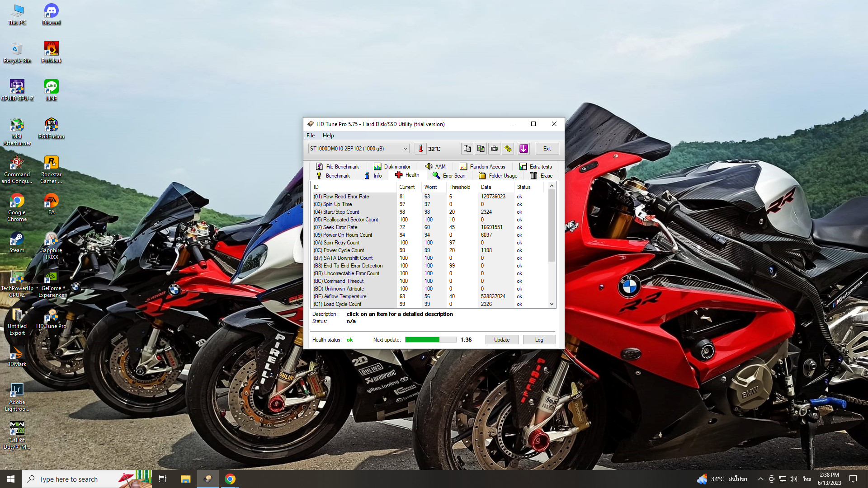Click the purple download arrow icon

(524, 149)
